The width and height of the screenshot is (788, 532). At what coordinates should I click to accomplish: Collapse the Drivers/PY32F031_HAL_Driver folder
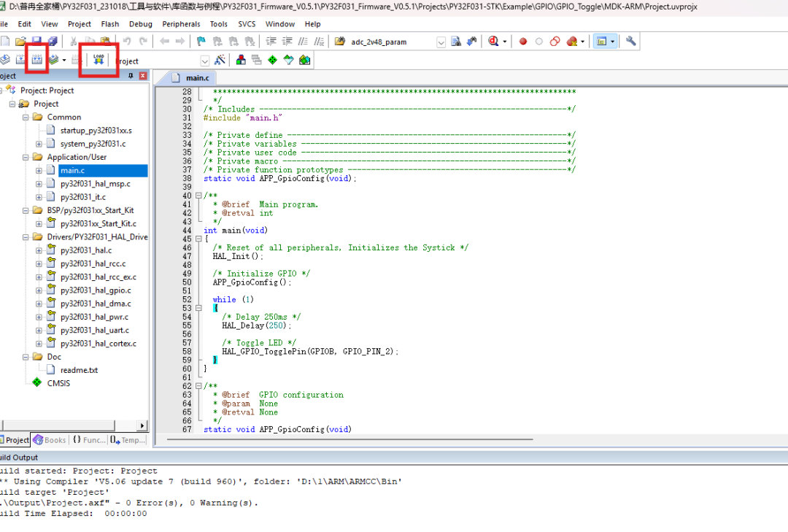click(x=26, y=237)
